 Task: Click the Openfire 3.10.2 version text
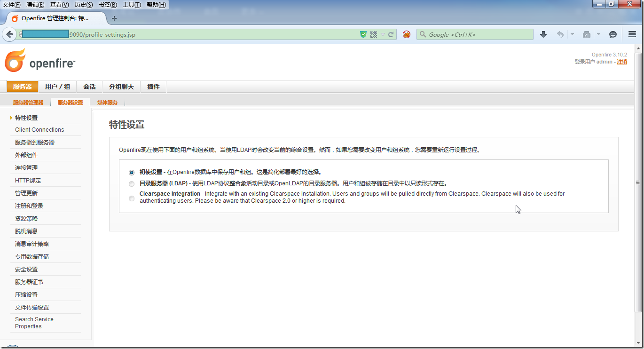(609, 55)
